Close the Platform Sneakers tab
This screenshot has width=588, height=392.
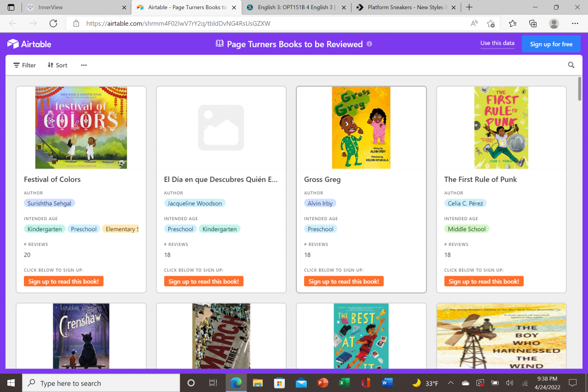click(x=453, y=7)
